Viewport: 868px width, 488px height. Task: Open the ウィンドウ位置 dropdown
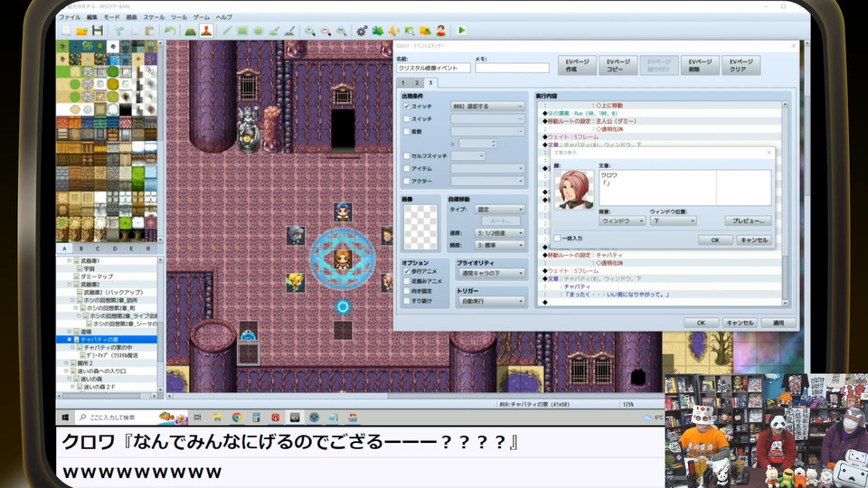(x=673, y=221)
